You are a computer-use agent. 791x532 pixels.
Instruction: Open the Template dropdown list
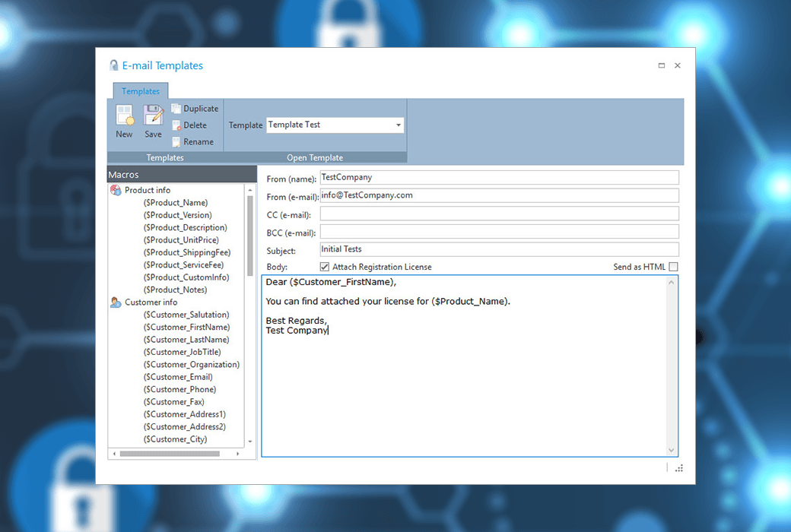coord(398,125)
